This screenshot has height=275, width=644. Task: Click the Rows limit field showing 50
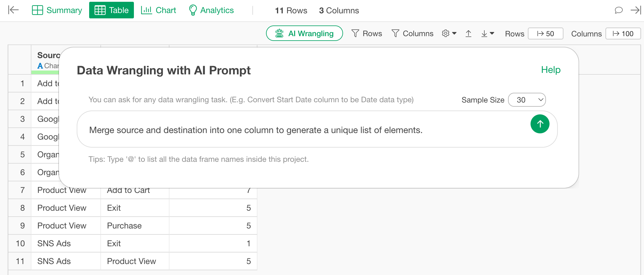pyautogui.click(x=545, y=34)
